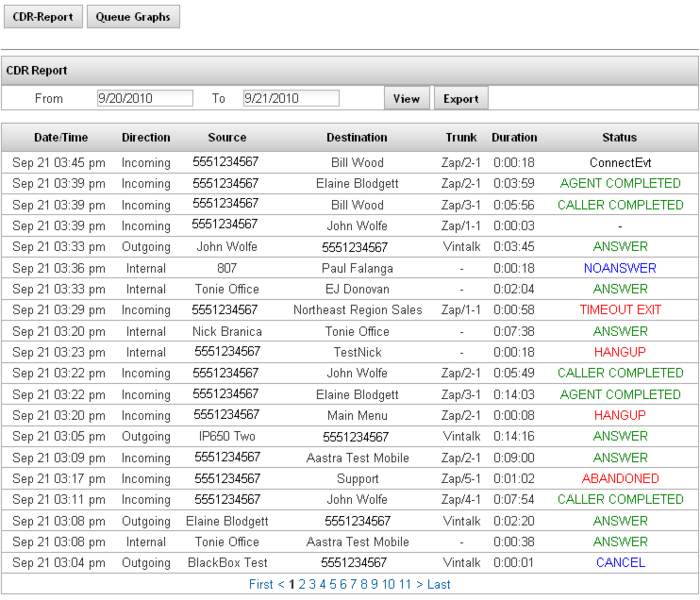This screenshot has height=600, width=700.
Task: Open the CDR-Report tab
Action: (43, 16)
